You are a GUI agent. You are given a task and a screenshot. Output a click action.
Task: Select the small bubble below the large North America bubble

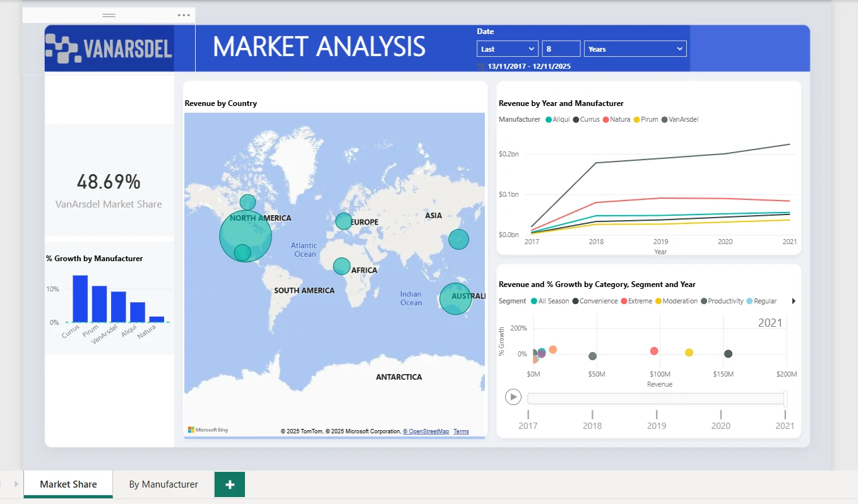click(242, 253)
